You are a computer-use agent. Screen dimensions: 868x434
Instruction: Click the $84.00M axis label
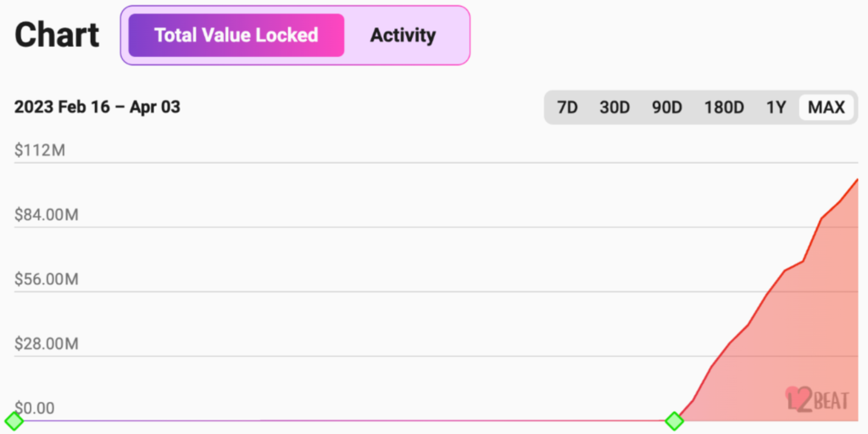(x=47, y=214)
